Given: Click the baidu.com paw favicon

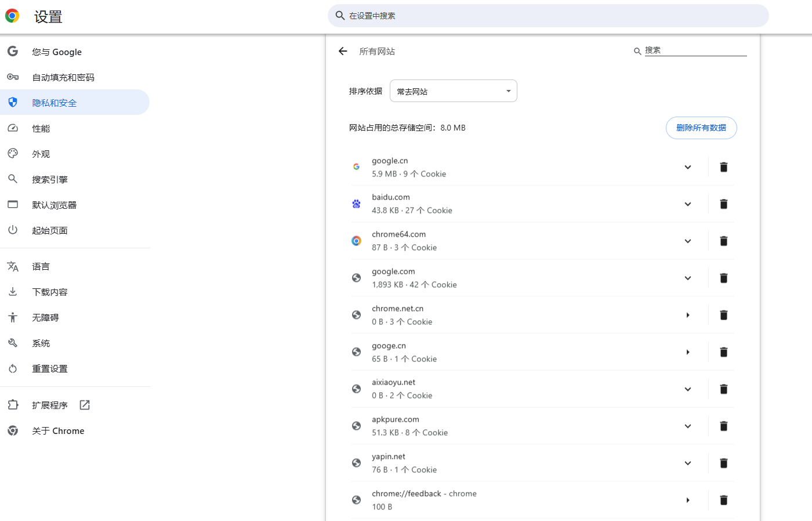Looking at the screenshot, I should pyautogui.click(x=356, y=204).
